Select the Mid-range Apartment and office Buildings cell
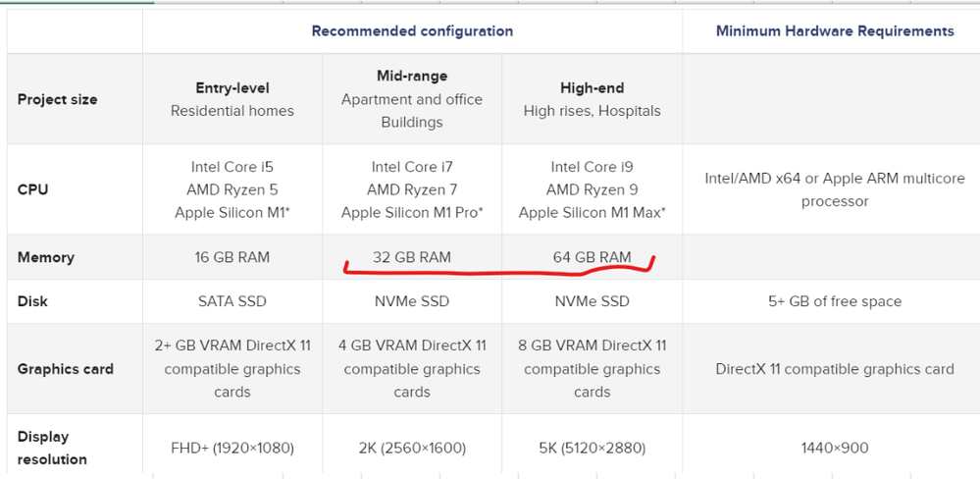Image resolution: width=980 pixels, height=479 pixels. point(412,99)
